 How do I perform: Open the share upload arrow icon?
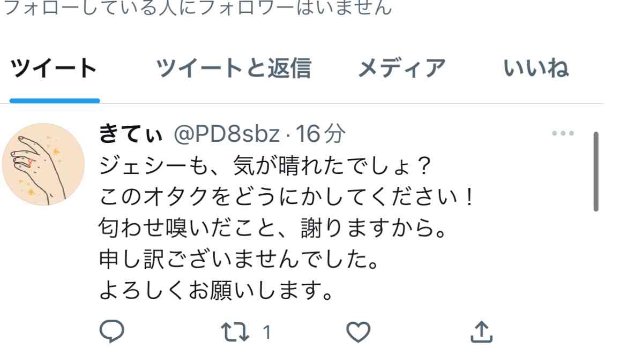(x=481, y=332)
